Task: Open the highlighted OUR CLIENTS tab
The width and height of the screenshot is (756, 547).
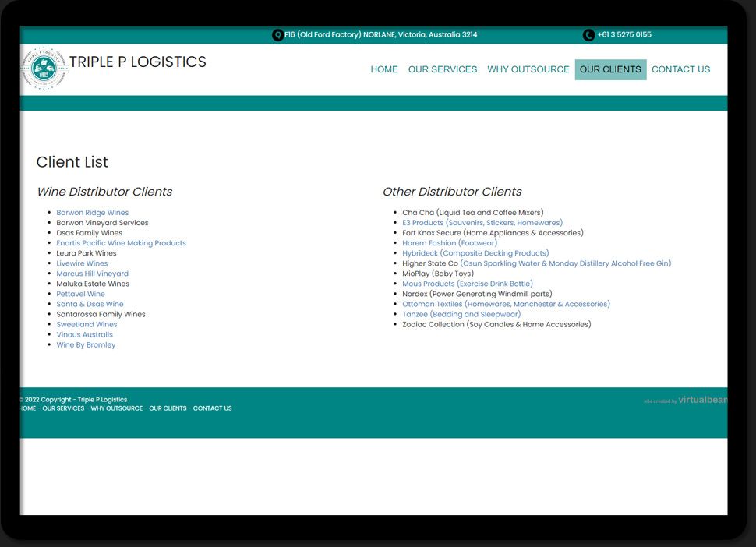Action: [x=610, y=69]
